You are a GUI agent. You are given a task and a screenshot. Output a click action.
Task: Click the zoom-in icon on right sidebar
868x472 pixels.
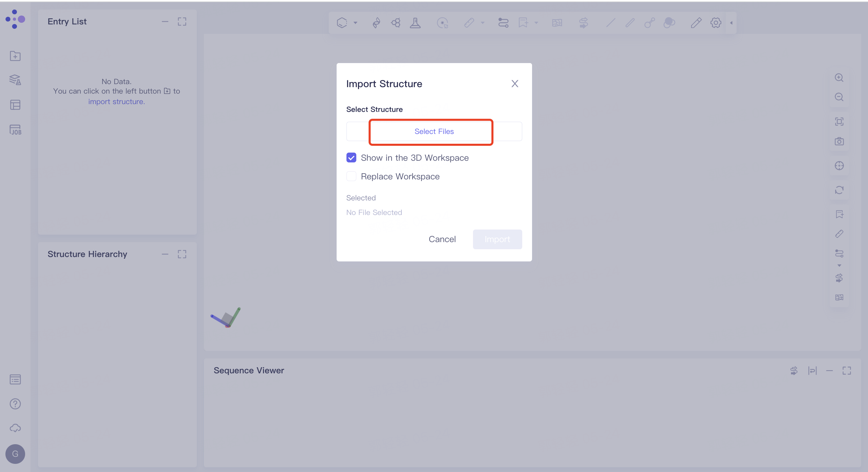[x=839, y=78]
